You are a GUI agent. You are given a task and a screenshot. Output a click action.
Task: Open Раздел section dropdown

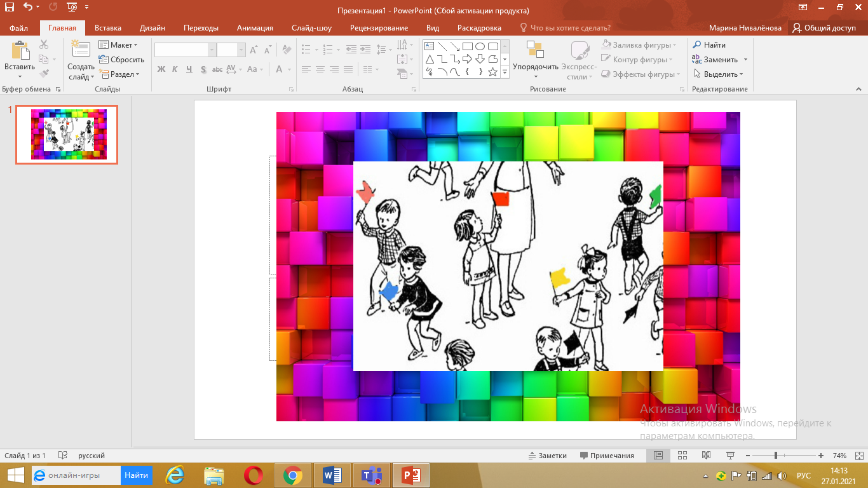(119, 74)
